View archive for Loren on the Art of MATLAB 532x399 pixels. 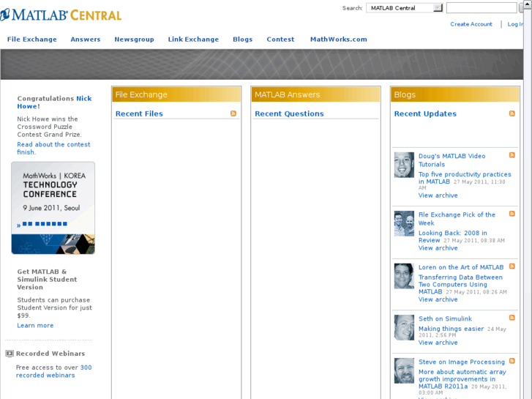click(x=438, y=299)
